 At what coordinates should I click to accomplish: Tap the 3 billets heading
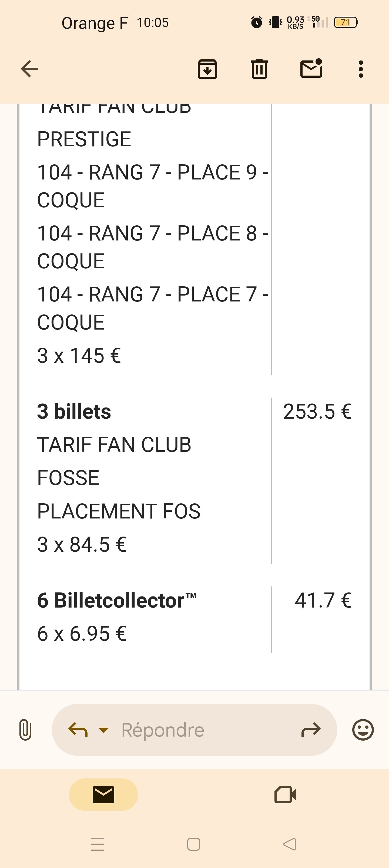(x=74, y=411)
